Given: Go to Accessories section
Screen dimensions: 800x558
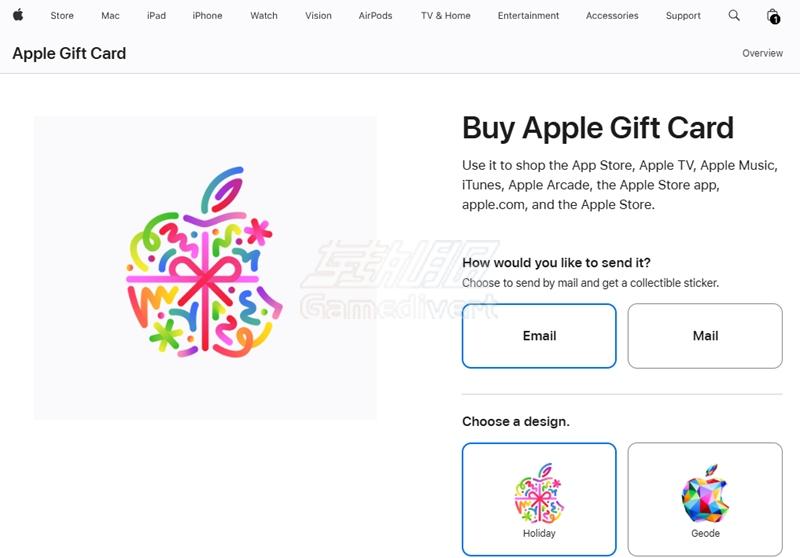Looking at the screenshot, I should point(612,16).
